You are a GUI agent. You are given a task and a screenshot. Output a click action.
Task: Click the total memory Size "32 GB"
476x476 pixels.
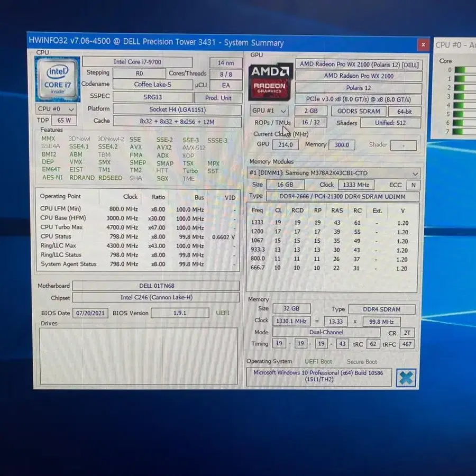tap(291, 309)
